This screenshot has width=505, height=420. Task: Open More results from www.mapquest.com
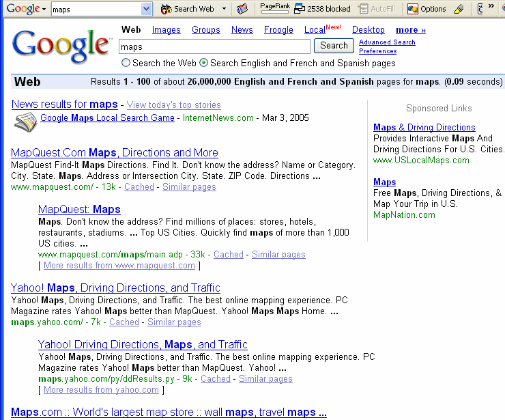pos(119,265)
